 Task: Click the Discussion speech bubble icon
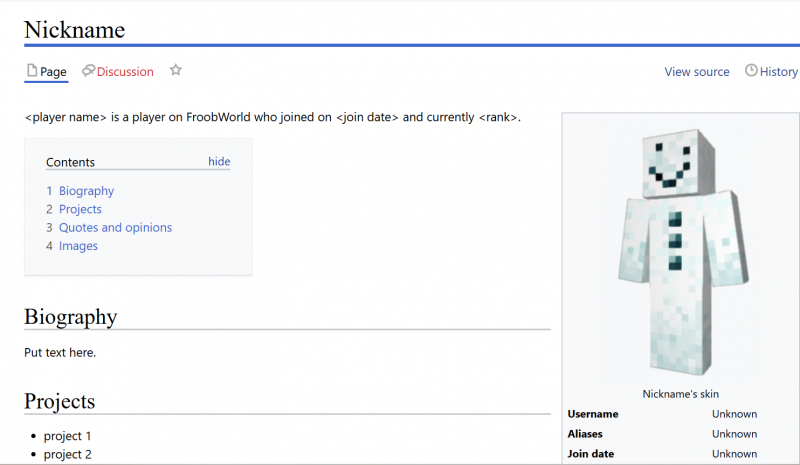point(88,70)
